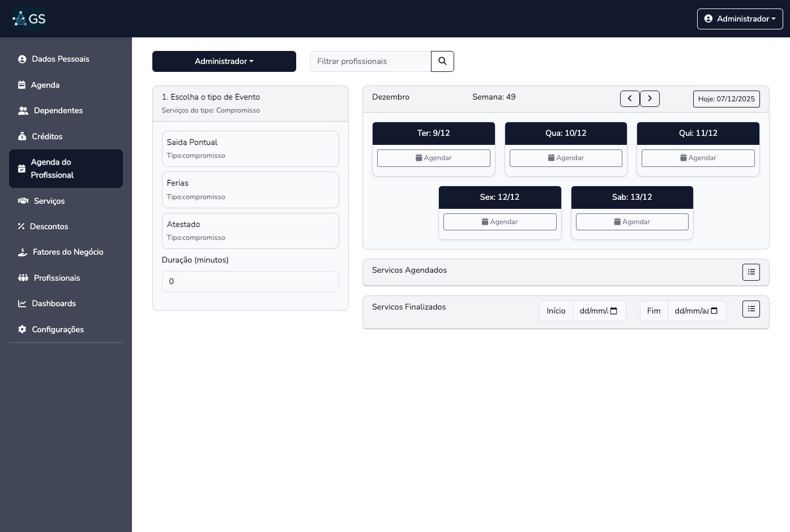The height and width of the screenshot is (532, 790).
Task: Select the Atestado event type
Action: pyautogui.click(x=250, y=230)
